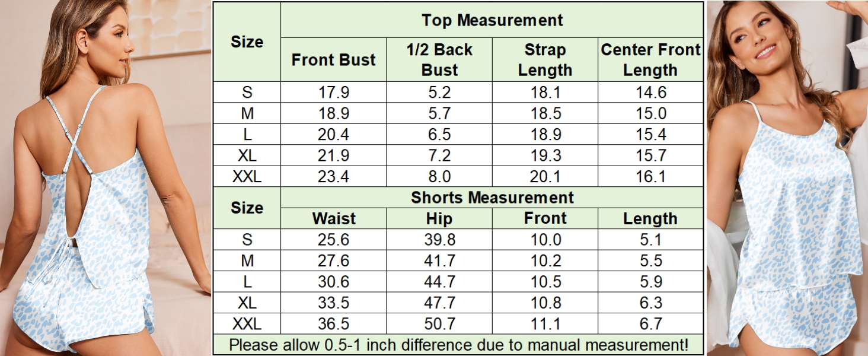Screen dimensions: 868x356
Task: Select the 6.7 shorts length cell
Action: (650, 324)
